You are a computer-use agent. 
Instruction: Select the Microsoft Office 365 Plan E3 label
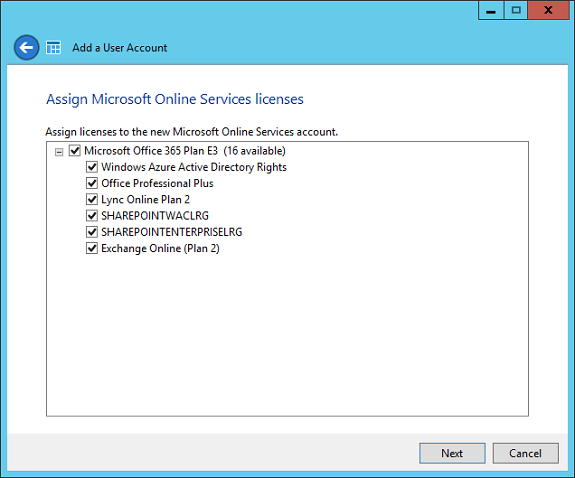click(x=185, y=151)
